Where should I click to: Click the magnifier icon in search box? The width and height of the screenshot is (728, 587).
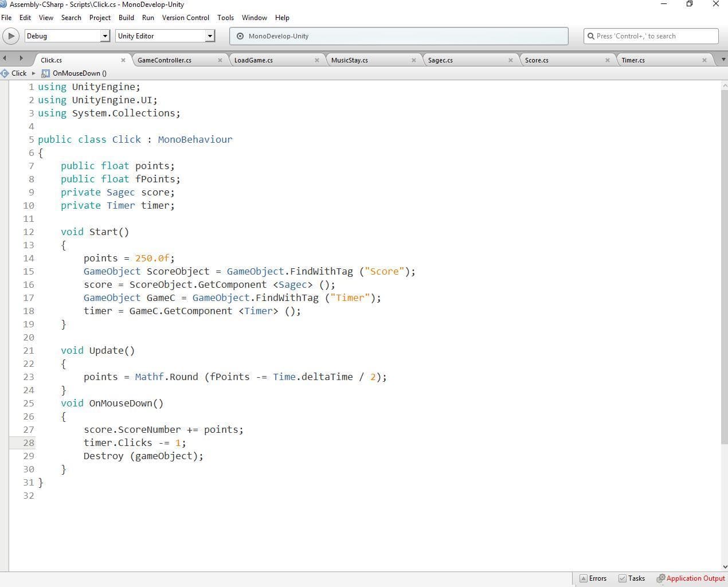click(x=590, y=36)
